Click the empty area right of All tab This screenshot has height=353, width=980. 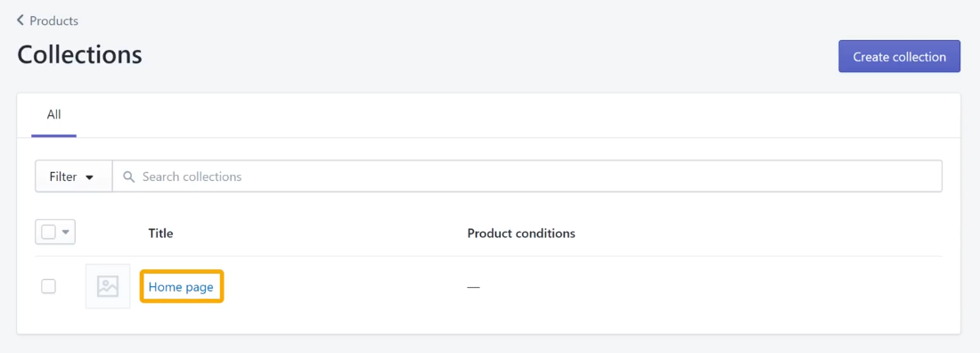[519, 115]
